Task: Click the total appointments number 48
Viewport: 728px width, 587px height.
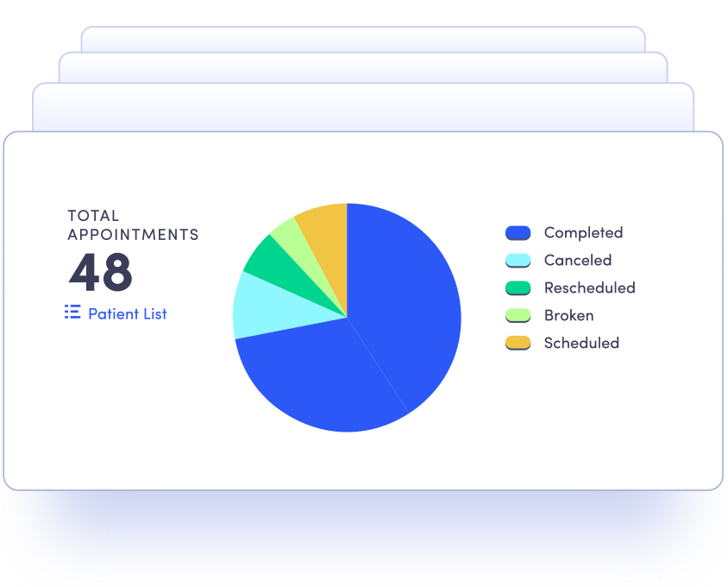Action: pos(101,272)
